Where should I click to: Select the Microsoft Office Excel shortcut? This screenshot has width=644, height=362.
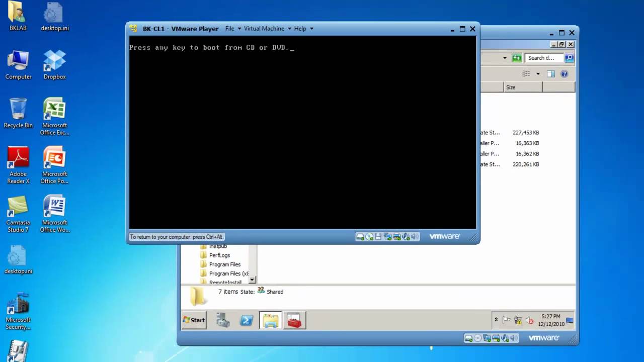(x=54, y=117)
